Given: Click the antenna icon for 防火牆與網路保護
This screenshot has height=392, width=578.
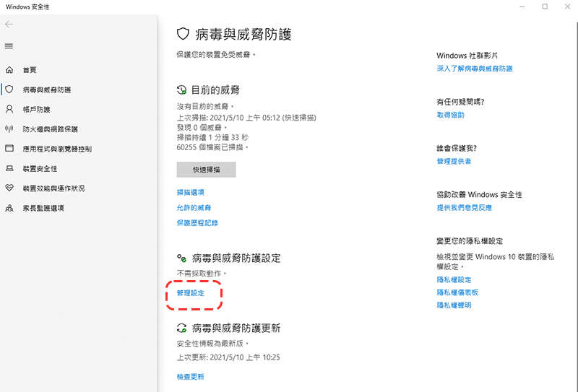Looking at the screenshot, I should click(9, 129).
